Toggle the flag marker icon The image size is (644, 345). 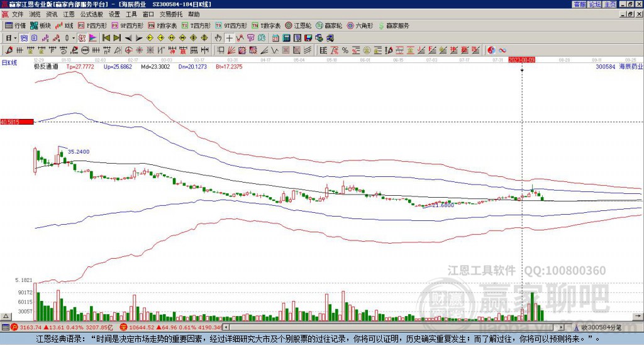[93, 38]
